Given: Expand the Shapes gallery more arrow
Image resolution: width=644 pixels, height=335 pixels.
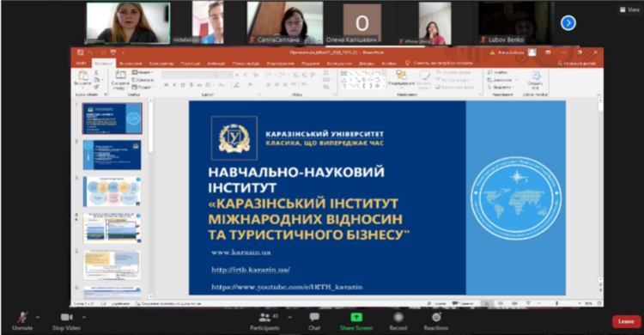Looking at the screenshot, I should click(x=384, y=86).
